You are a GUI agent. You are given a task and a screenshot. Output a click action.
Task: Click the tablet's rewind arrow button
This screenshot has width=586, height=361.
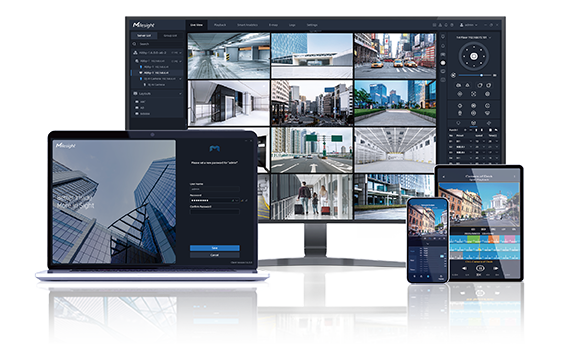coord(465,268)
